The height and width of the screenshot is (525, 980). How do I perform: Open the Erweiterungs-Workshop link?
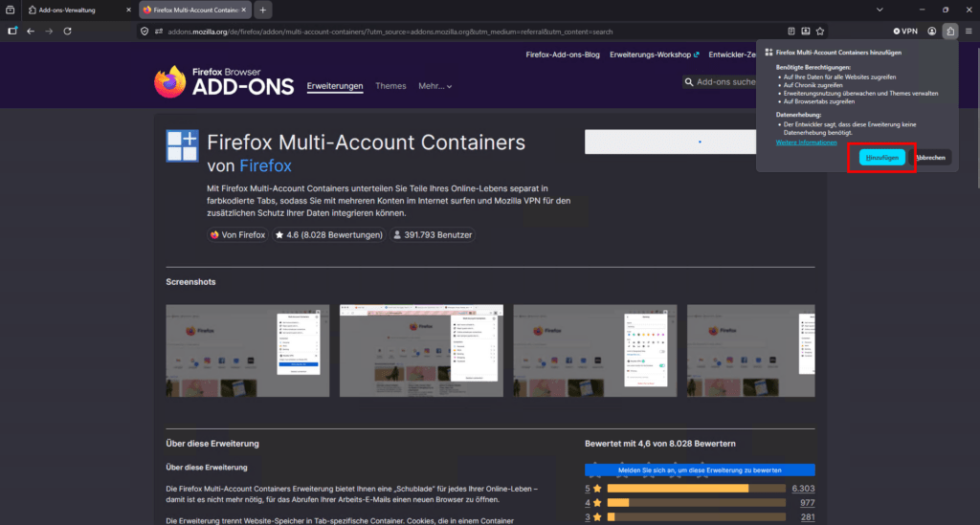pyautogui.click(x=654, y=55)
